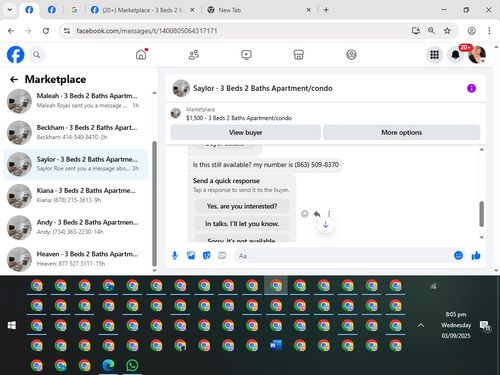Click the install app icon in address bar

(x=415, y=31)
